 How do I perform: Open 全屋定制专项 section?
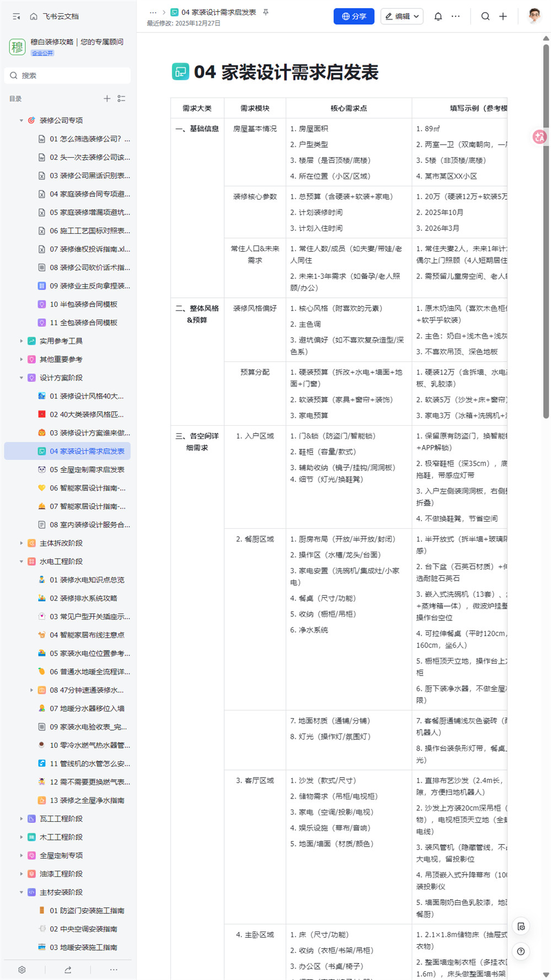coord(61,856)
